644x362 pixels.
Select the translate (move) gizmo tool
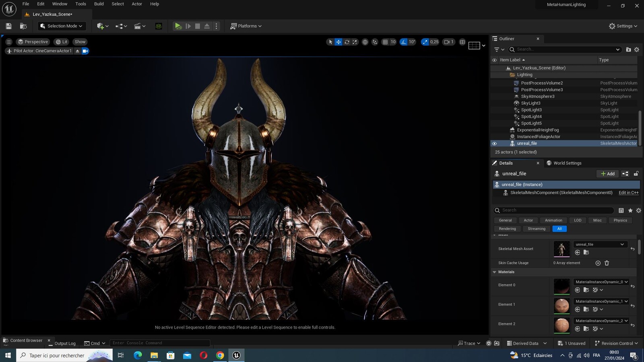(339, 42)
